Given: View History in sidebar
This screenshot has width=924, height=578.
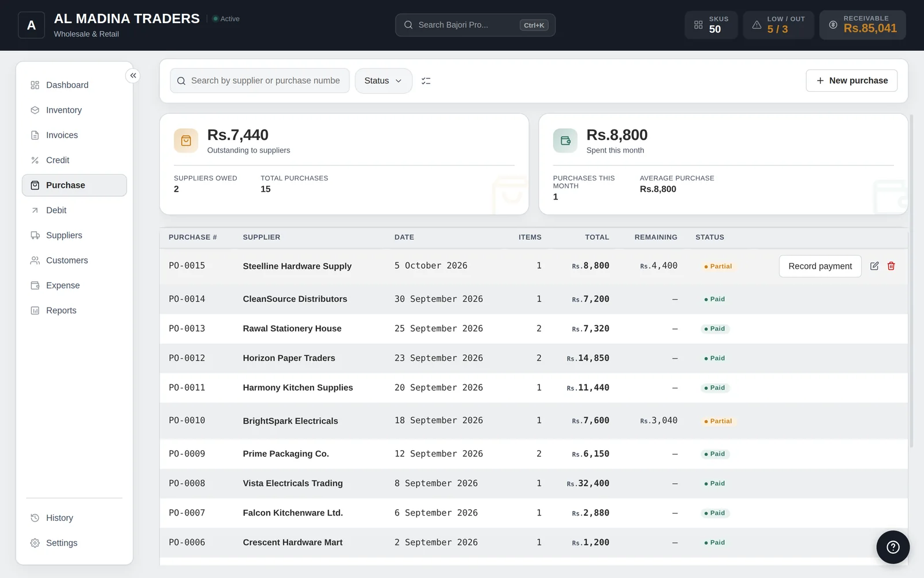Looking at the screenshot, I should click(74, 518).
